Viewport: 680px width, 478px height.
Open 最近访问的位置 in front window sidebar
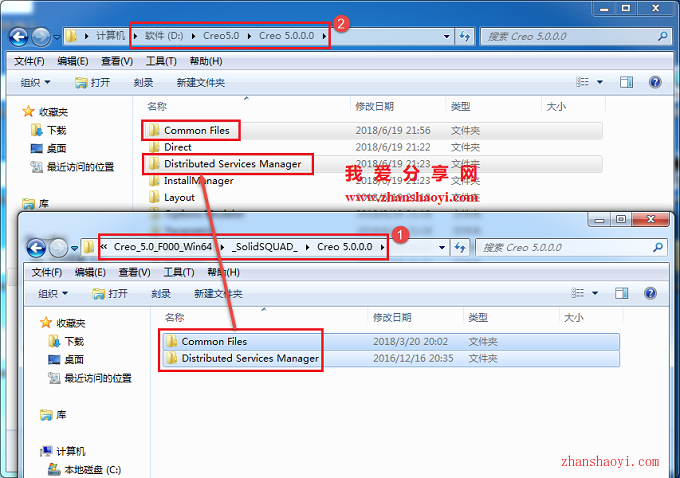pos(90,378)
